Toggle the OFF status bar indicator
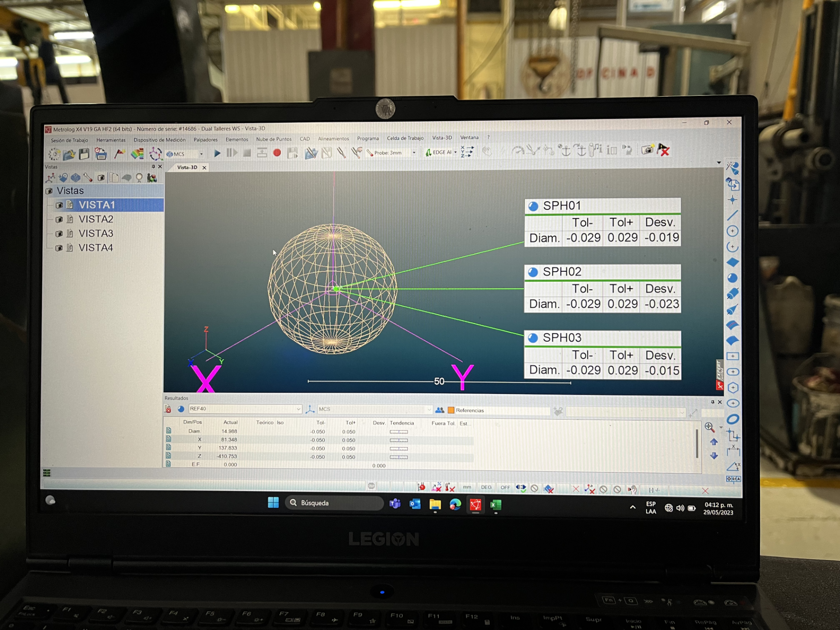The width and height of the screenshot is (840, 630). tap(505, 487)
